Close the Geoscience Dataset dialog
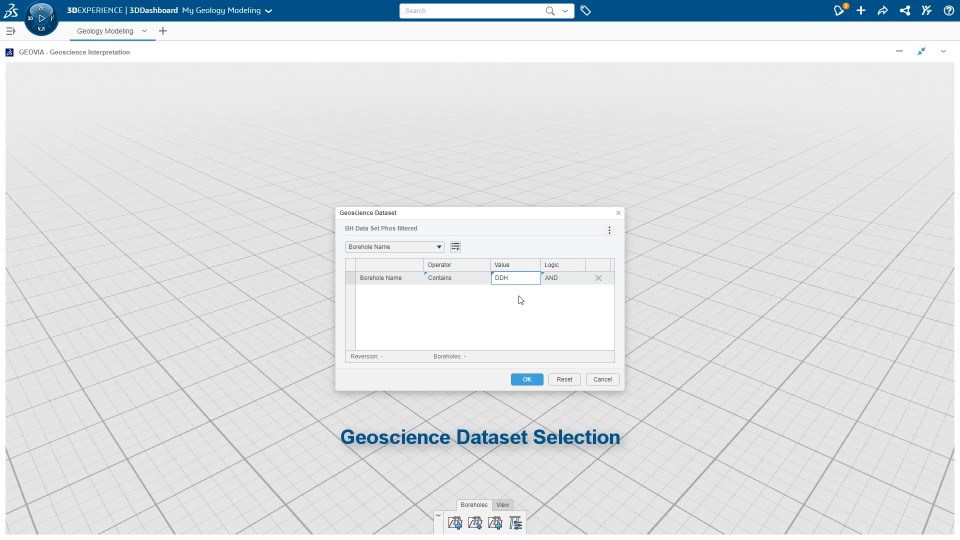 (618, 213)
